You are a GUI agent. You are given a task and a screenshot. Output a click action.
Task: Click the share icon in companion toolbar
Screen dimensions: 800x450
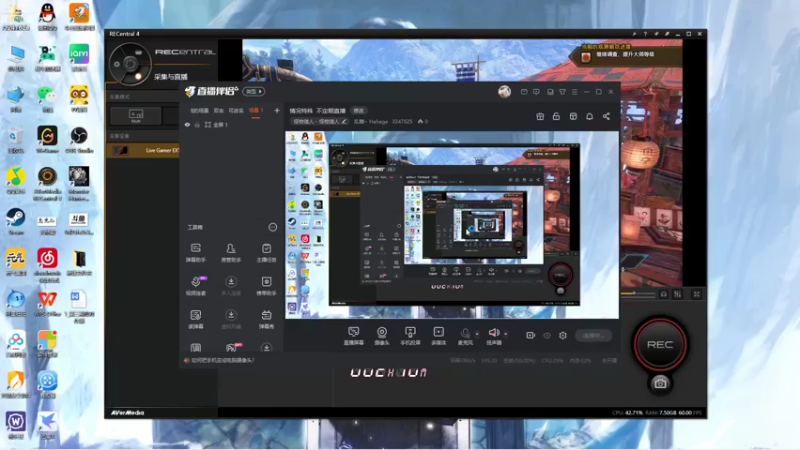click(x=607, y=117)
